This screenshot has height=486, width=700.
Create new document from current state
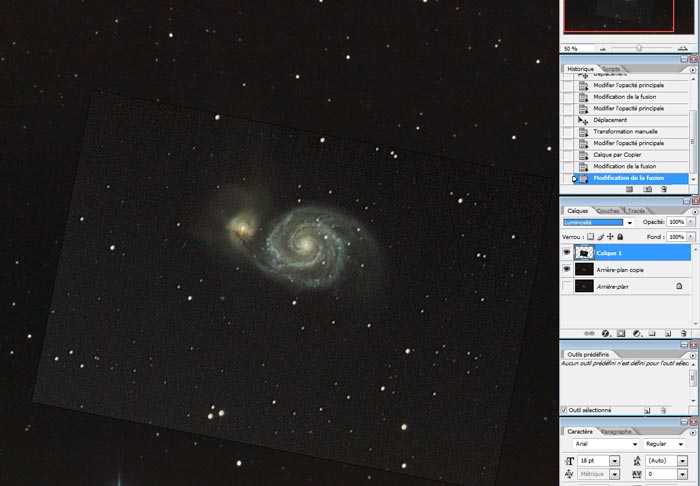pos(629,189)
